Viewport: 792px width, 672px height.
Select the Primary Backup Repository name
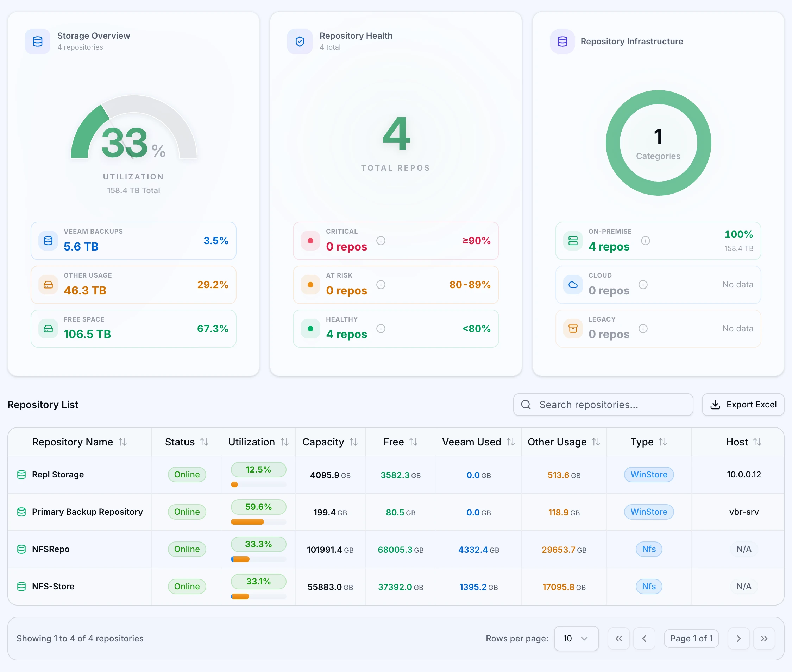click(87, 512)
